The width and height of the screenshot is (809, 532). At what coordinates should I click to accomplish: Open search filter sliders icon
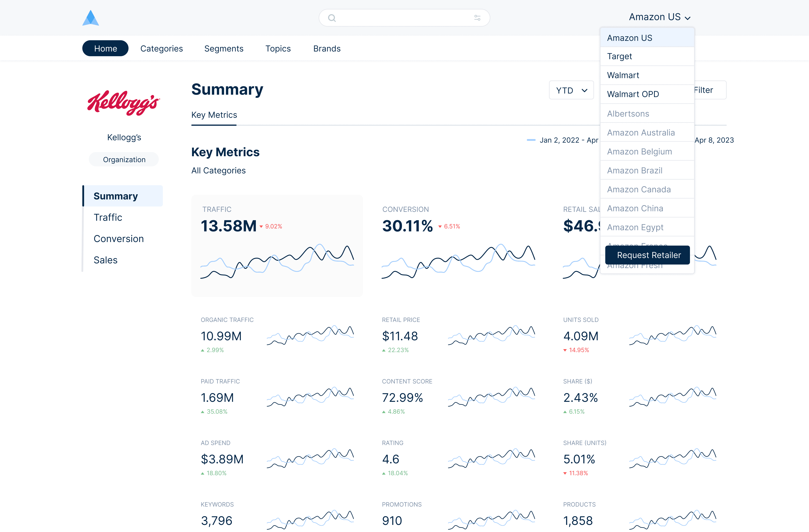point(477,18)
